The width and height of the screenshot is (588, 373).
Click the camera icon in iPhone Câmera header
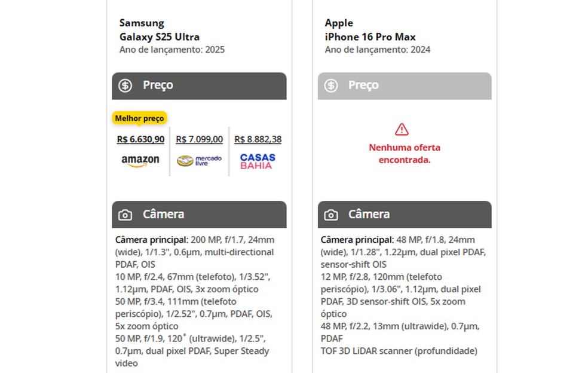(x=330, y=215)
